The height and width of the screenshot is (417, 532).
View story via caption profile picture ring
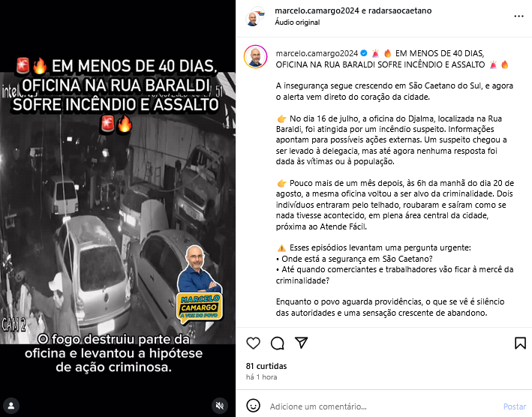coord(255,56)
